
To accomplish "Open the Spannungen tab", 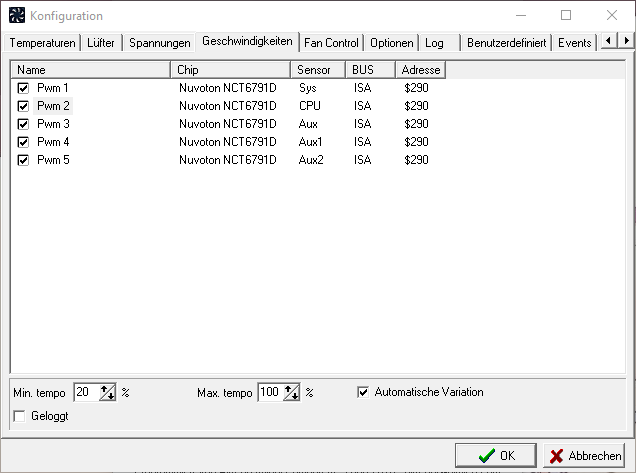I will point(159,43).
